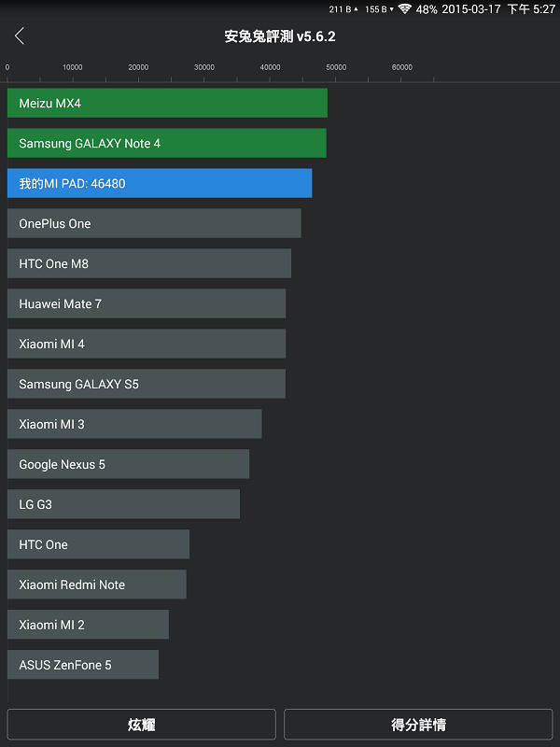The height and width of the screenshot is (747, 560).
Task: Tap the 48% battery indicator
Action: pyautogui.click(x=427, y=9)
